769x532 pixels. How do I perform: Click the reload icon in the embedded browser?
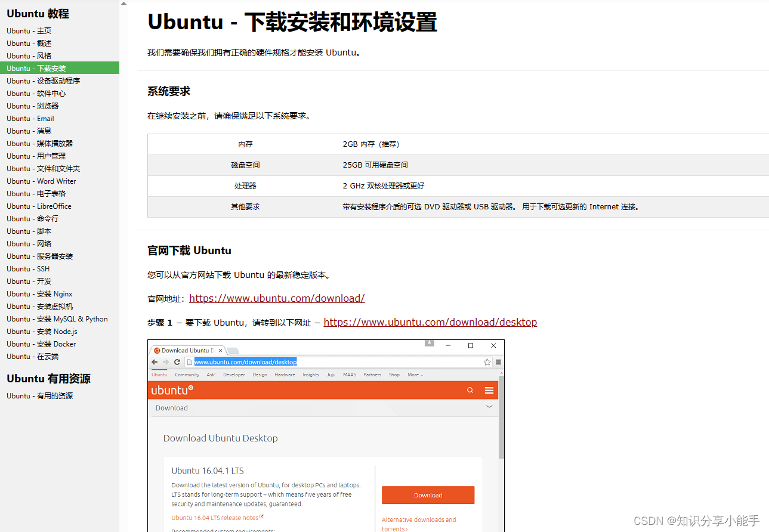point(177,362)
